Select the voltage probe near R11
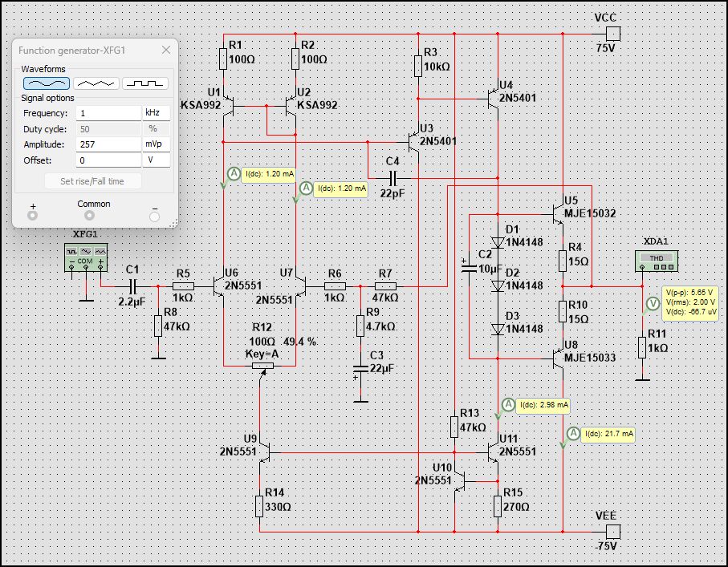This screenshot has width=728, height=567. (x=653, y=303)
